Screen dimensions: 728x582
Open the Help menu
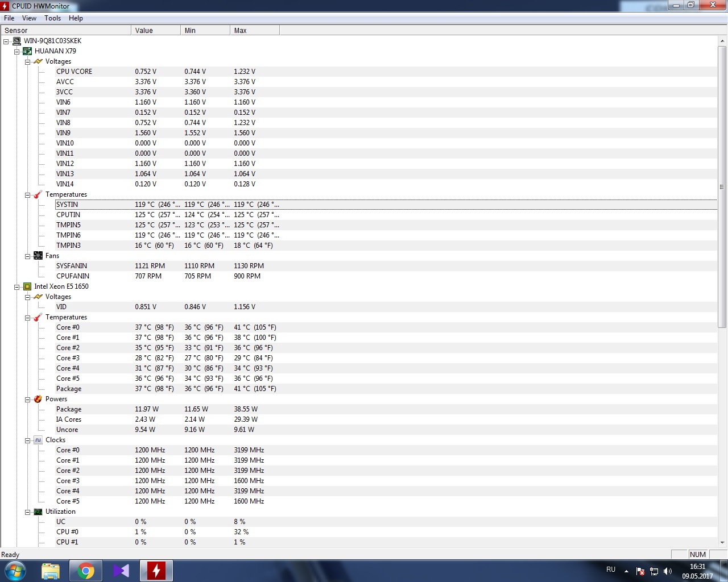76,18
